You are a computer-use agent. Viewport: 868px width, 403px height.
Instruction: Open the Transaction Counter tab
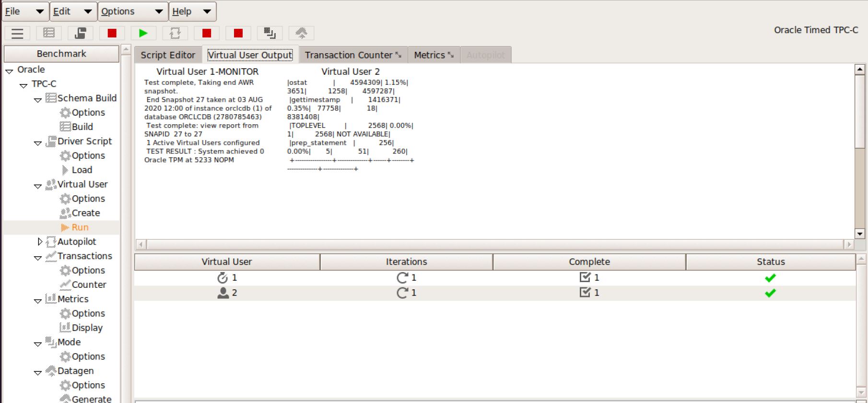352,55
